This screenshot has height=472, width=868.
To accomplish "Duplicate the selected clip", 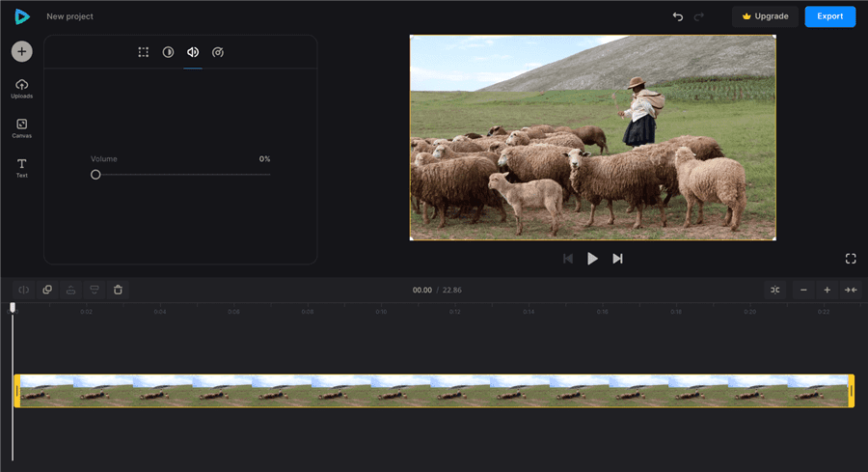I will coord(47,290).
